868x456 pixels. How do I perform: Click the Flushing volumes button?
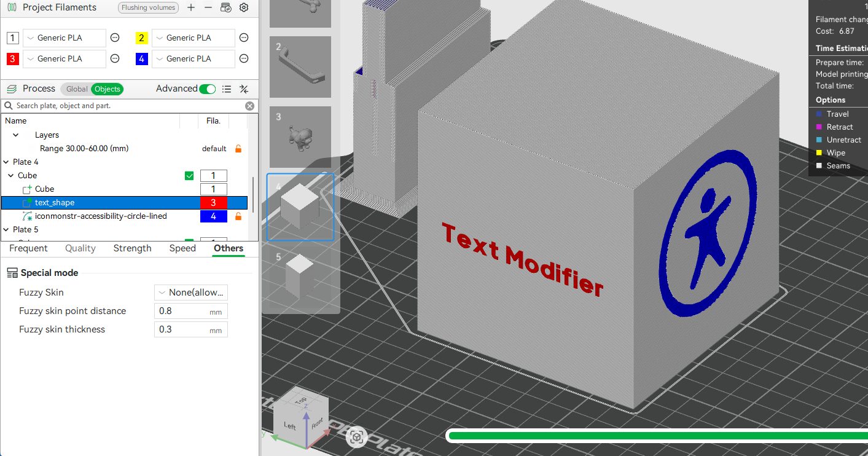coord(148,8)
